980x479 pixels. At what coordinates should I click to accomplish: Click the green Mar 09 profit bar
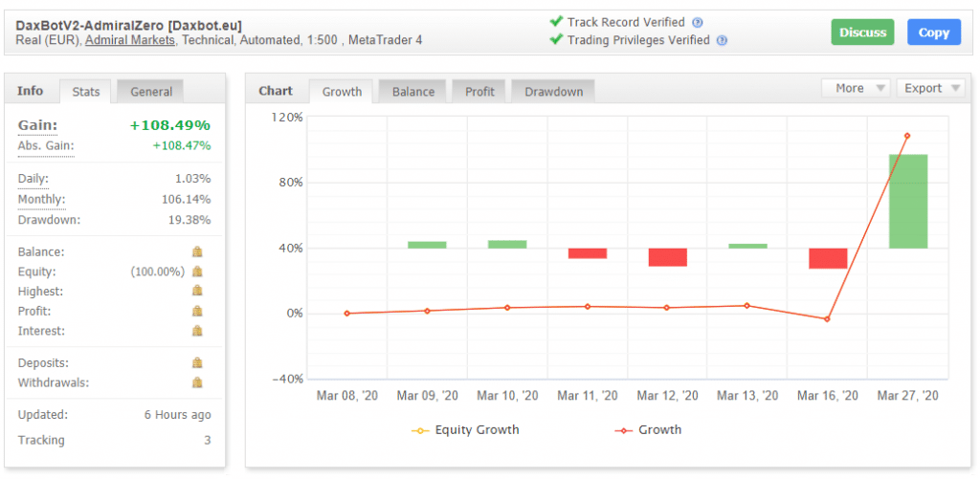(x=427, y=245)
